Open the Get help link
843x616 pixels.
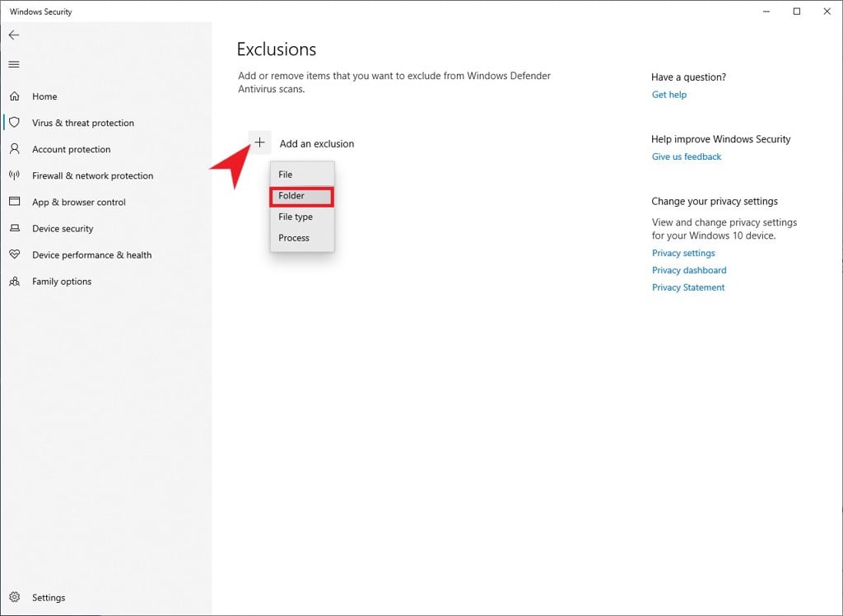click(668, 95)
